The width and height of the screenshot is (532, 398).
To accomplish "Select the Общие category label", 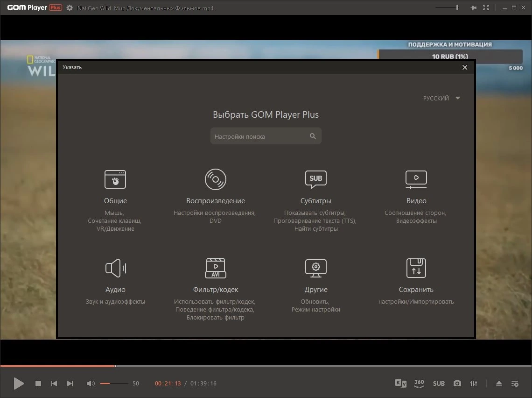I will [x=115, y=201].
